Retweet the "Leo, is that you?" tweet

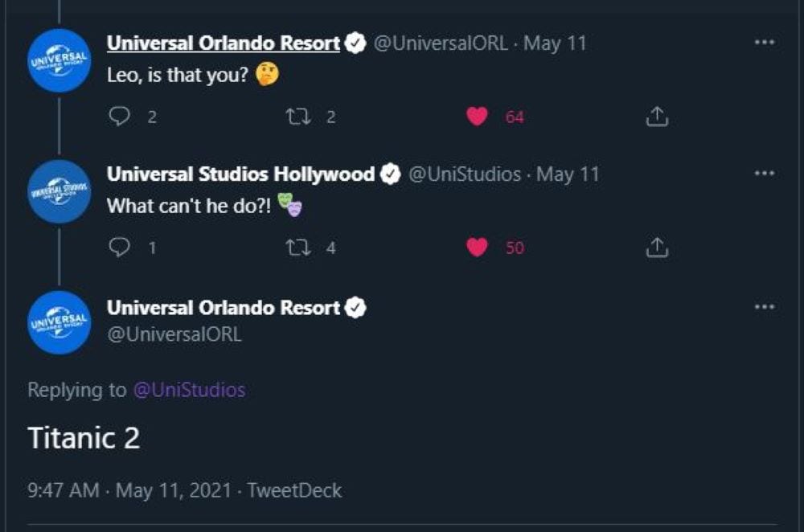click(x=298, y=117)
